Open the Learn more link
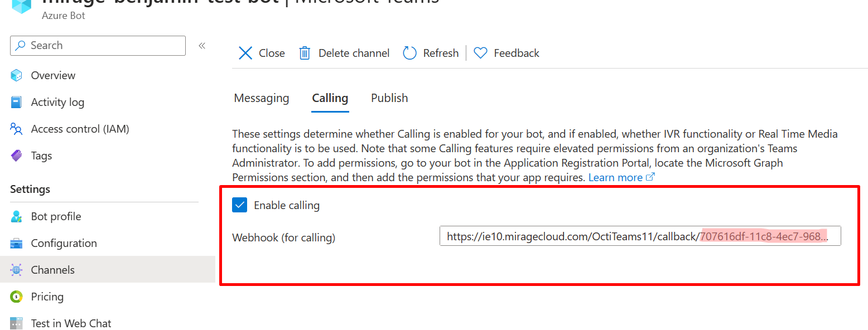Viewport: 868px width, 330px height. pyautogui.click(x=615, y=177)
